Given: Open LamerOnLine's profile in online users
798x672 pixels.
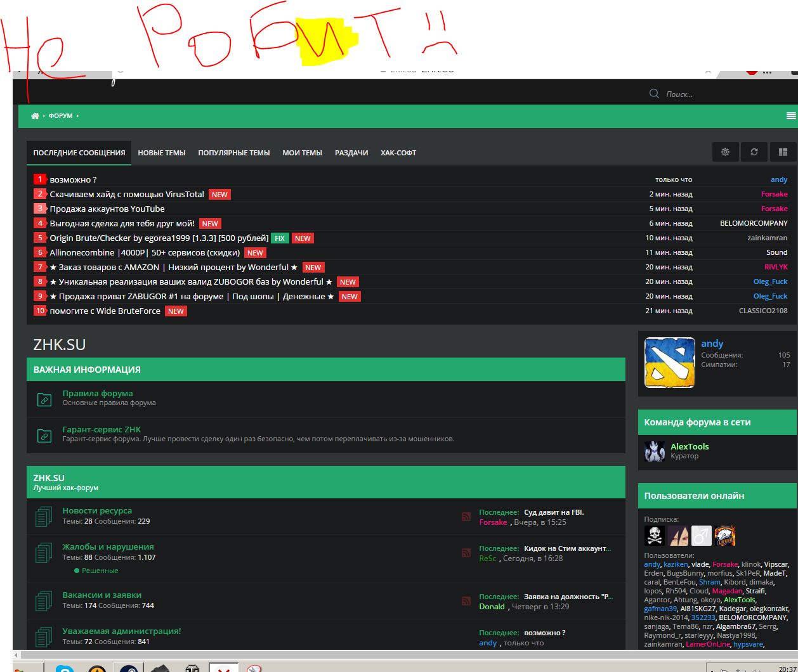Looking at the screenshot, I should pos(708,644).
